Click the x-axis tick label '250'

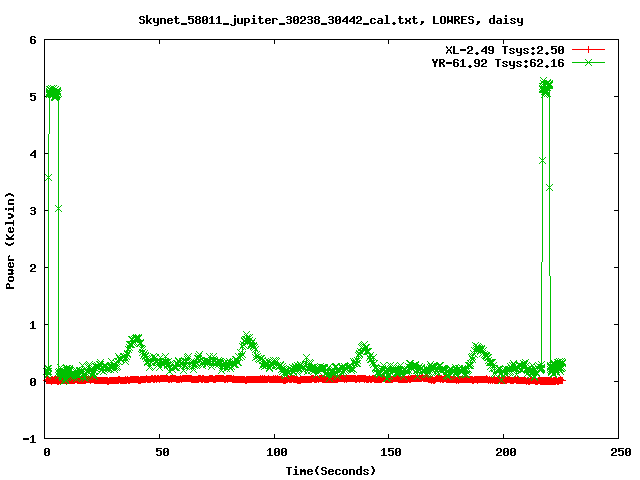coord(621,452)
